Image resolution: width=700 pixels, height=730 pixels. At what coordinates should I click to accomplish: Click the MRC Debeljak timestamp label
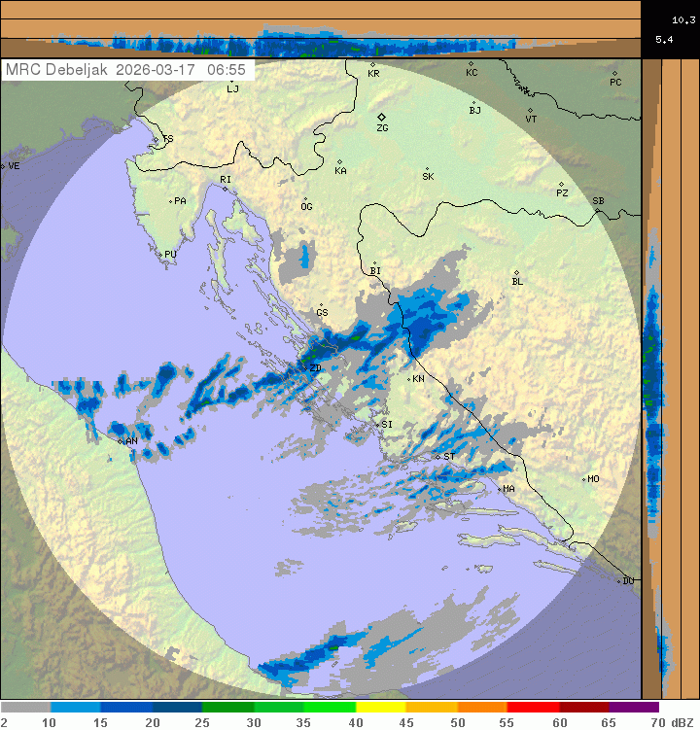126,70
